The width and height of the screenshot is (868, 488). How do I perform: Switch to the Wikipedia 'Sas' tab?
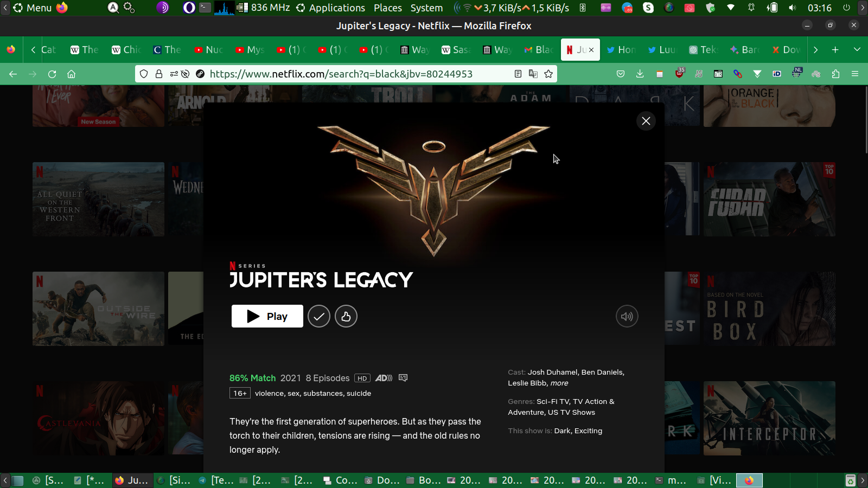click(x=456, y=49)
